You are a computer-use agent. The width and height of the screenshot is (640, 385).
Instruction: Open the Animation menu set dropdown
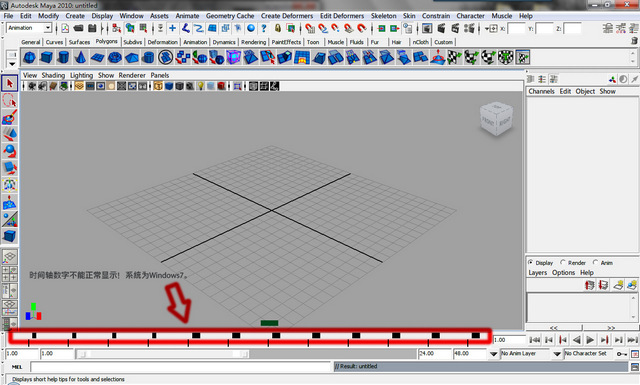click(x=29, y=28)
